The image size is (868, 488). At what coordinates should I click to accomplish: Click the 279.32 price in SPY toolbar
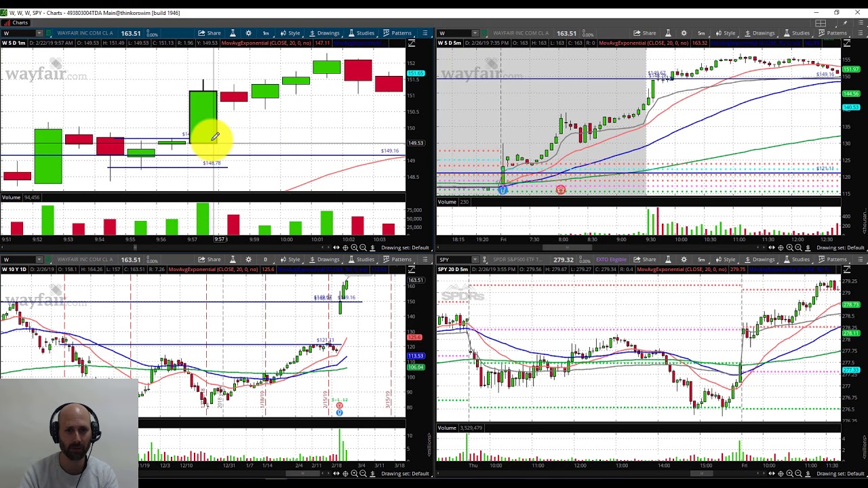coord(564,260)
